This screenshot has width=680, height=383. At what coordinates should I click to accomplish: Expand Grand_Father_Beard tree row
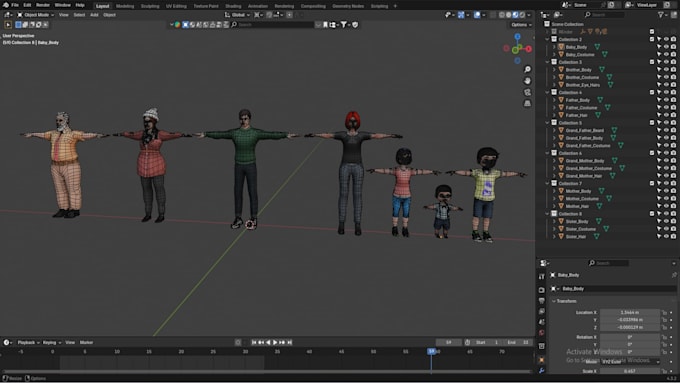coord(554,130)
